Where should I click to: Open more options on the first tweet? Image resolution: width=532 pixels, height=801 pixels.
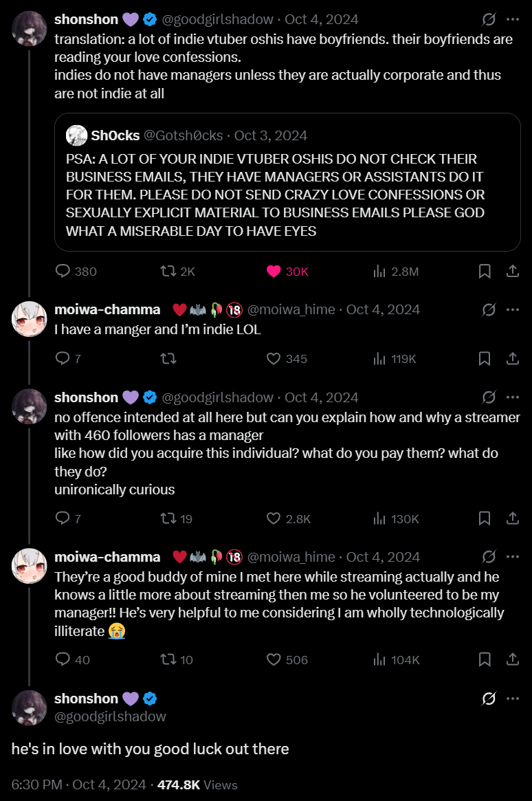(513, 19)
